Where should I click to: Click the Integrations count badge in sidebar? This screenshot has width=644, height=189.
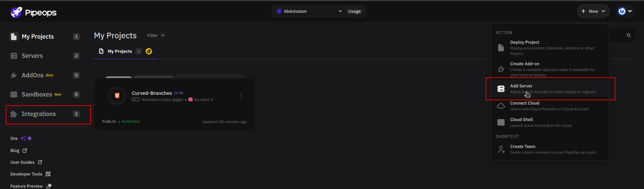(x=76, y=114)
